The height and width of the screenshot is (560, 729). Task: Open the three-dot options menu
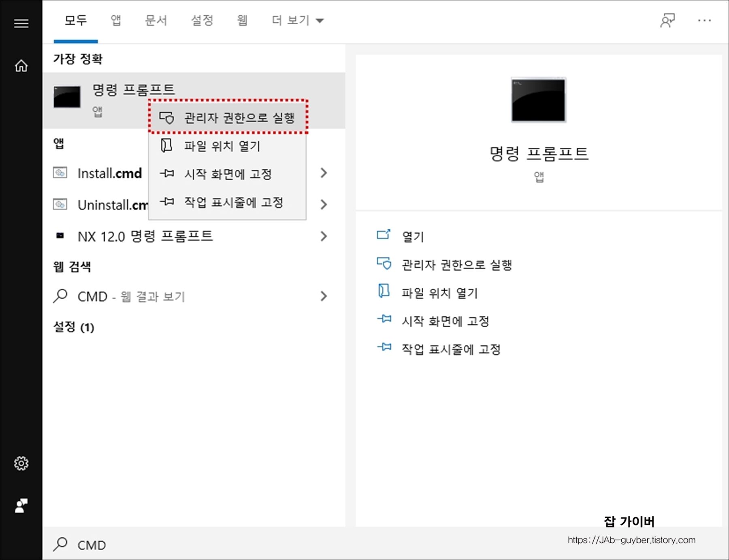pos(704,20)
